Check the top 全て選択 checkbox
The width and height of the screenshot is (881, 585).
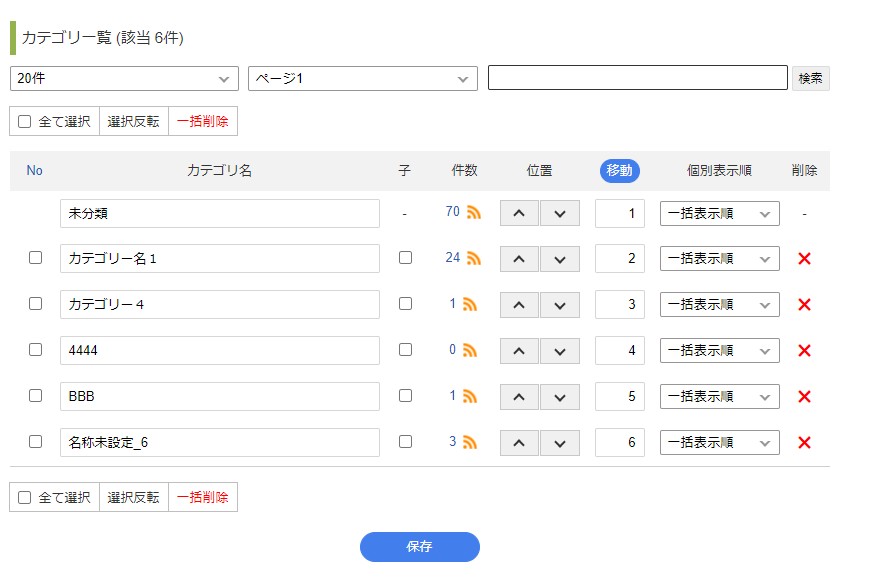[x=25, y=122]
